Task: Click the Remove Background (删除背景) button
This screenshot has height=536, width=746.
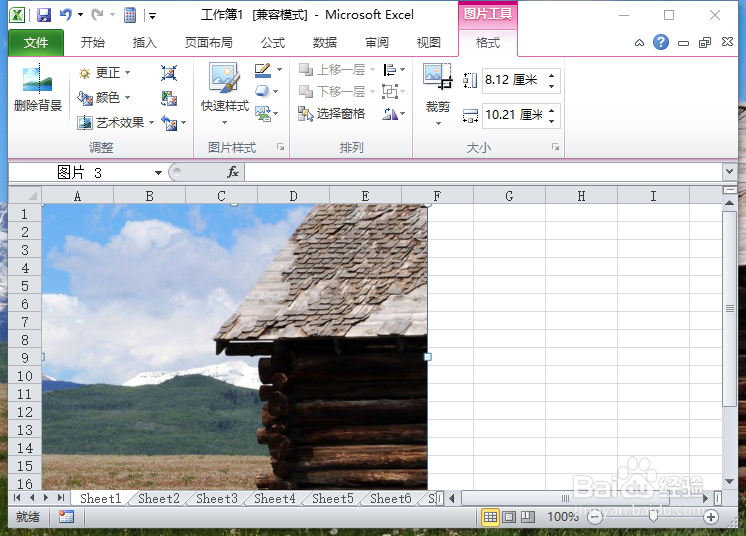Action: 38,89
